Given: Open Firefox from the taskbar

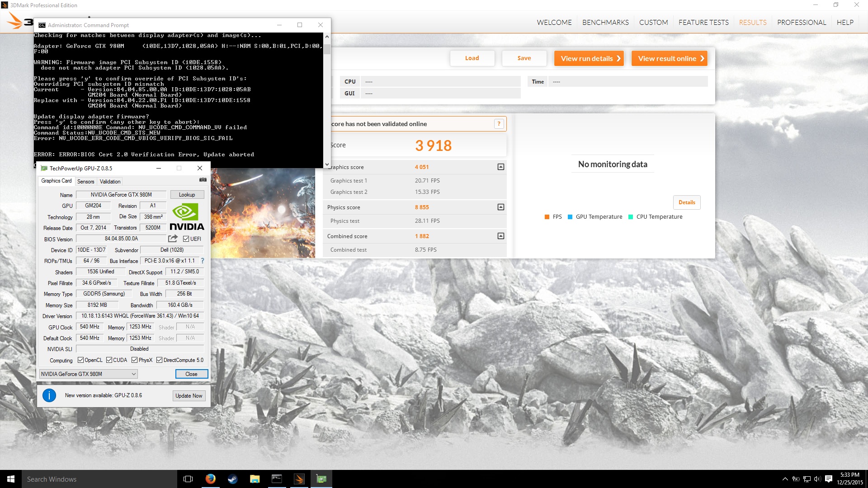Looking at the screenshot, I should tap(211, 479).
